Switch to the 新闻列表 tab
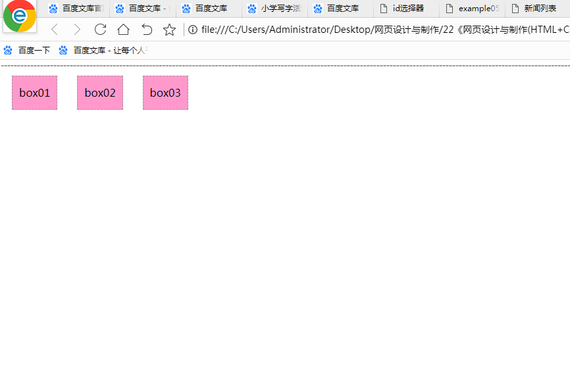 click(x=538, y=9)
